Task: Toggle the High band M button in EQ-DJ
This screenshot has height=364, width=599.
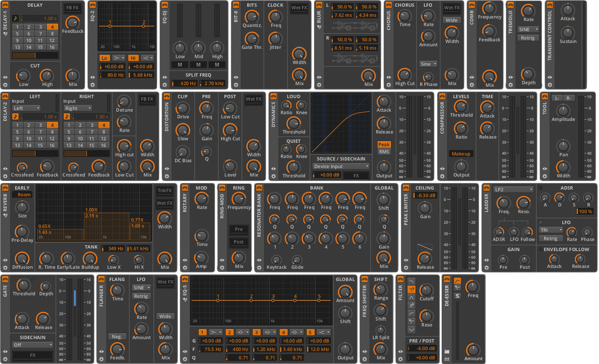Action: [x=217, y=65]
